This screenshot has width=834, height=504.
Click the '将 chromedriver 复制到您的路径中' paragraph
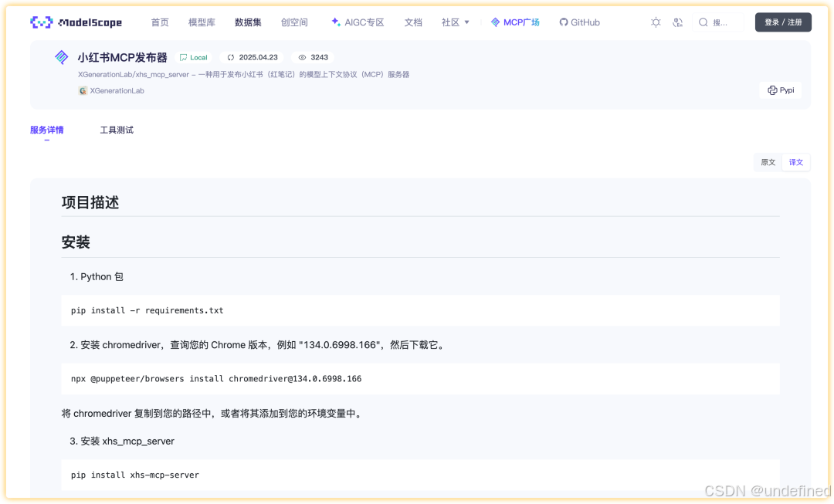pyautogui.click(x=213, y=414)
